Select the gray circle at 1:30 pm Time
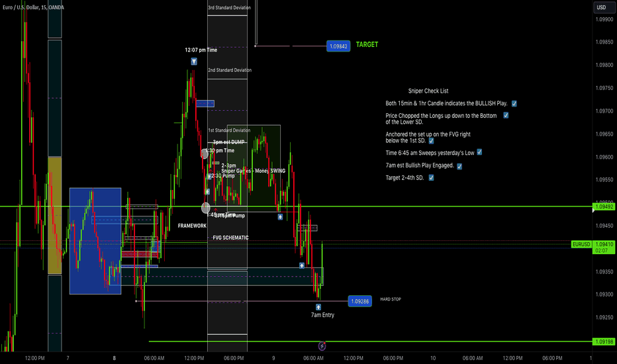Viewport: 617px width, 364px height. tap(204, 154)
